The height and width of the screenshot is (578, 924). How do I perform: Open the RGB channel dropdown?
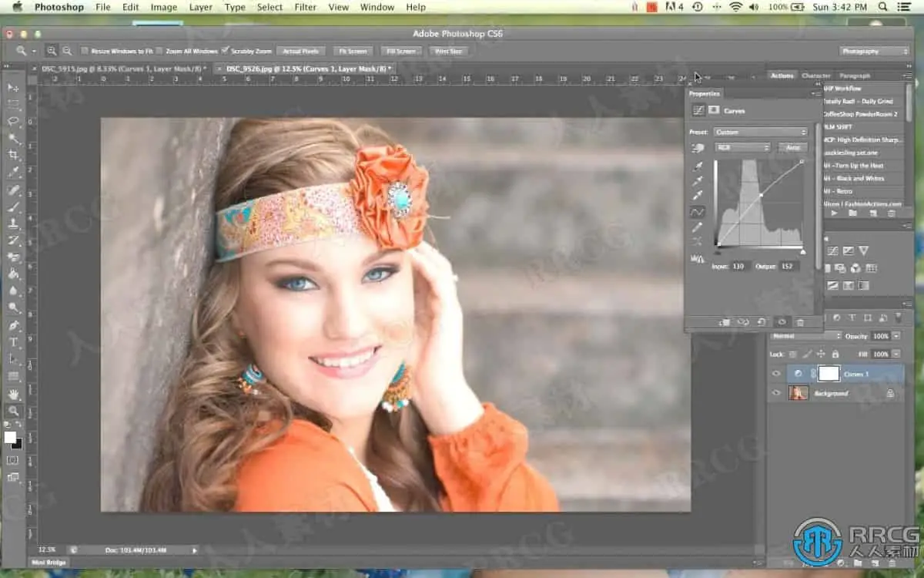[x=742, y=147]
